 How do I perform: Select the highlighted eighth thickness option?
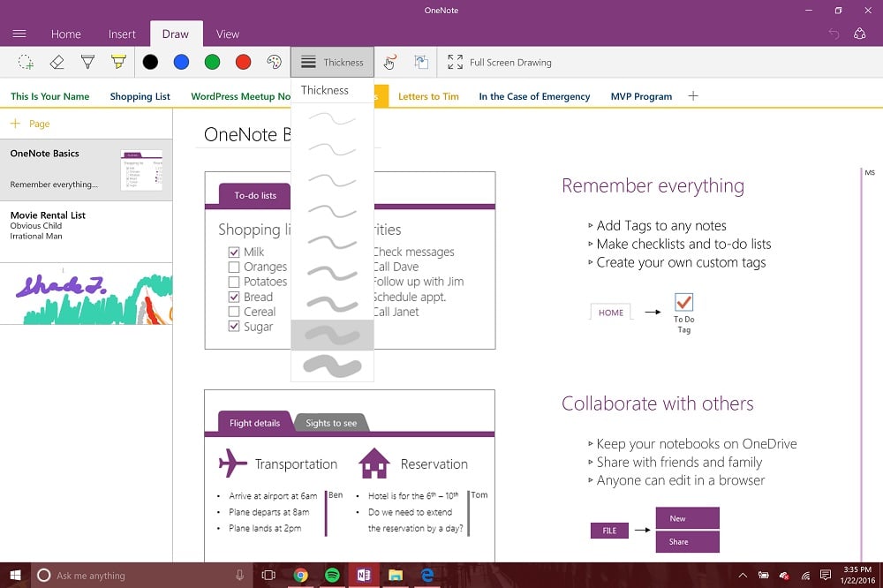click(332, 335)
